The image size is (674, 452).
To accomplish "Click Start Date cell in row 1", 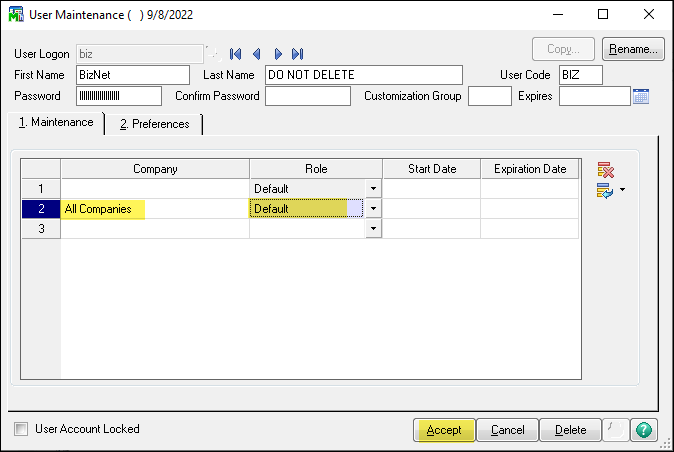I will 432,189.
